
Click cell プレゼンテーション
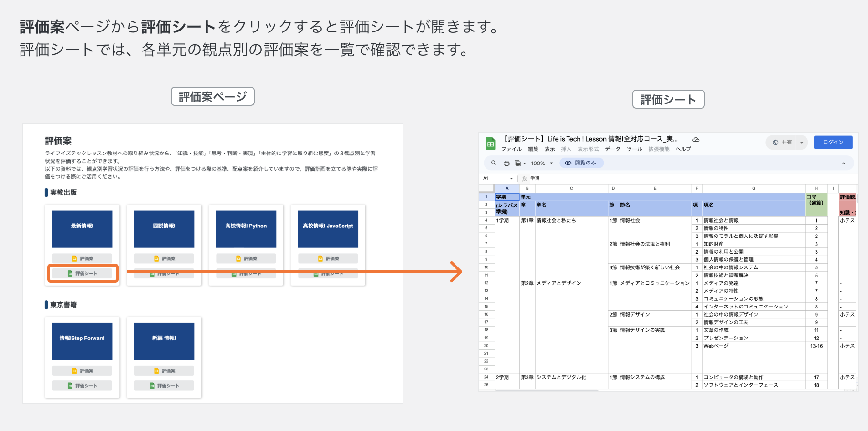754,338
